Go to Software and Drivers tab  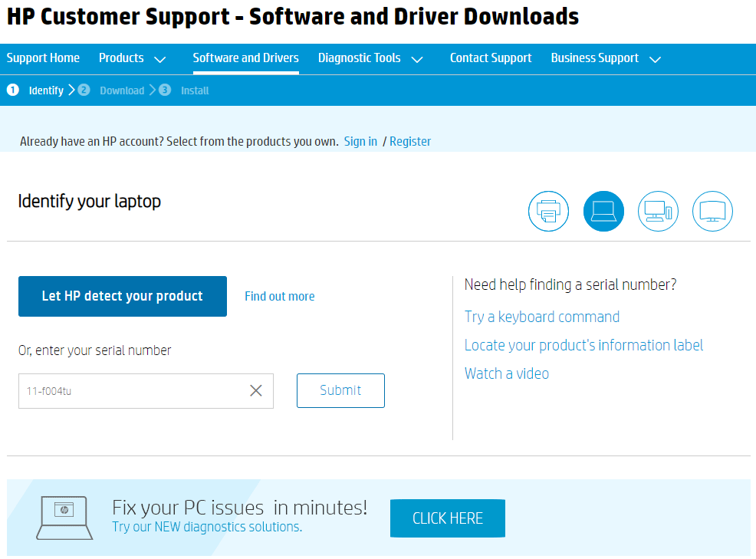pyautogui.click(x=246, y=58)
